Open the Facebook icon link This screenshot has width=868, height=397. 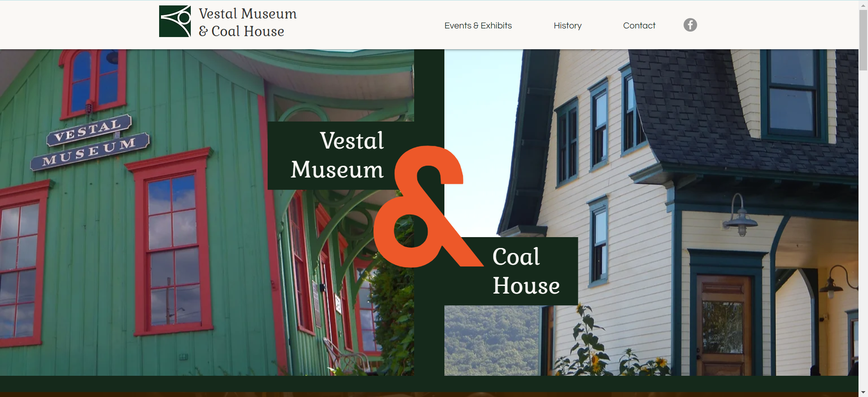coord(690,25)
